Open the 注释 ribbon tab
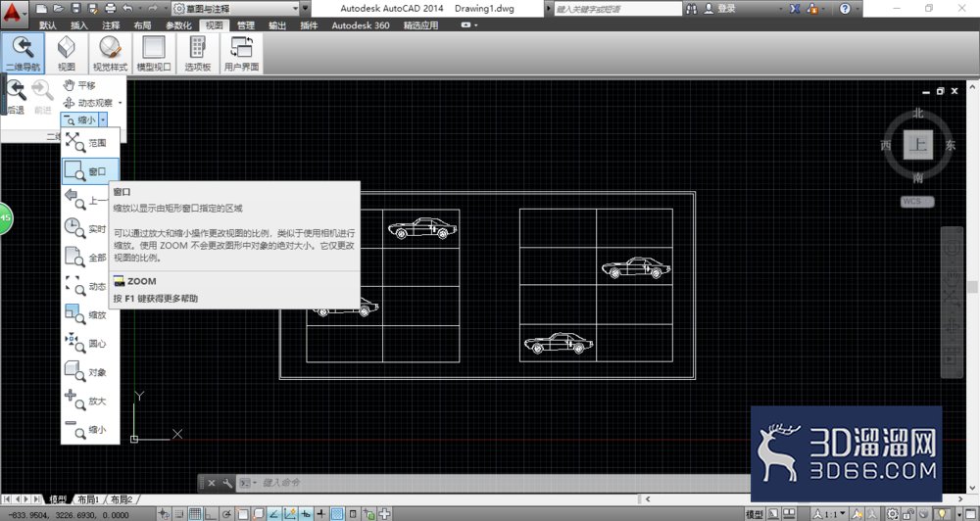This screenshot has width=980, height=521. [112, 25]
